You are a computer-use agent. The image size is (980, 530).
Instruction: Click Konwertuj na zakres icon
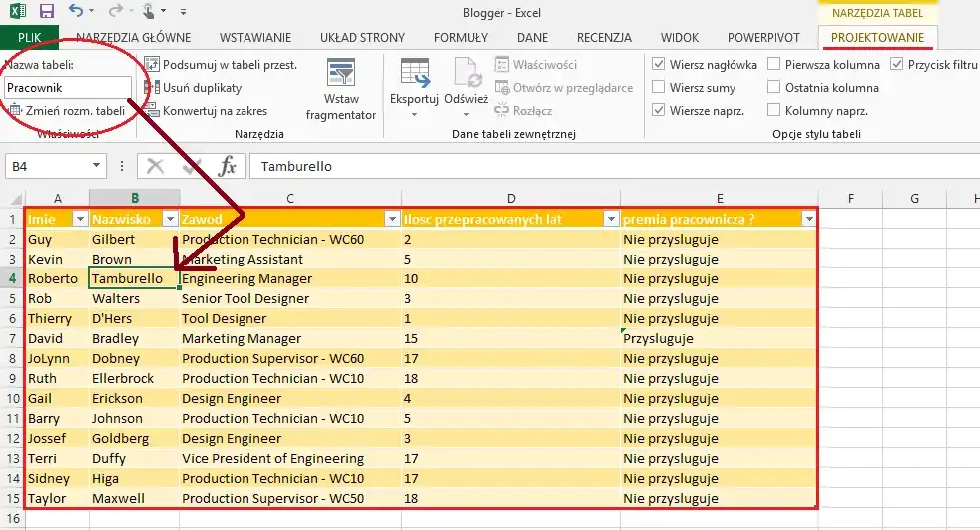[x=152, y=110]
